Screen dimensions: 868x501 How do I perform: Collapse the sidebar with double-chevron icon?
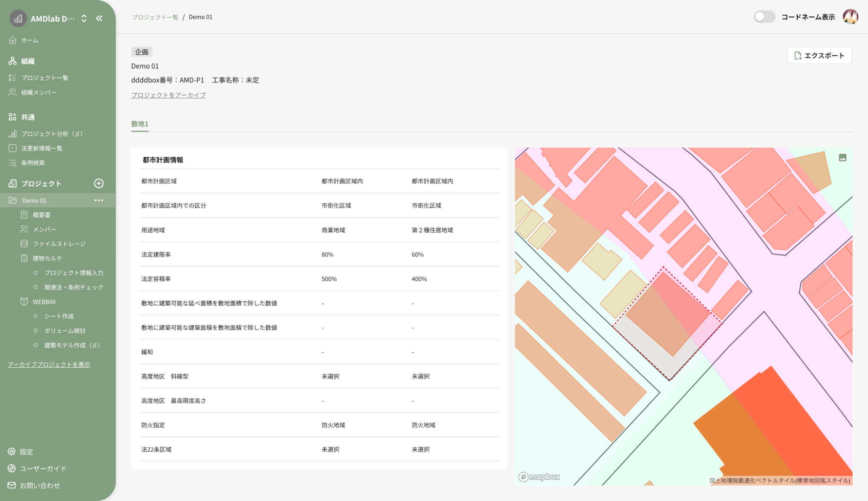pos(99,18)
